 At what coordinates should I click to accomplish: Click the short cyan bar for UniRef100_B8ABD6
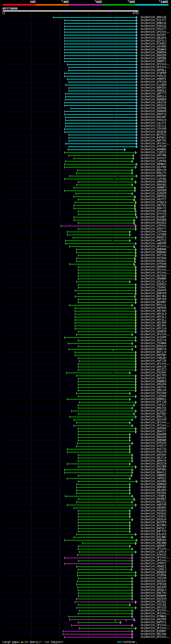click(97, 150)
